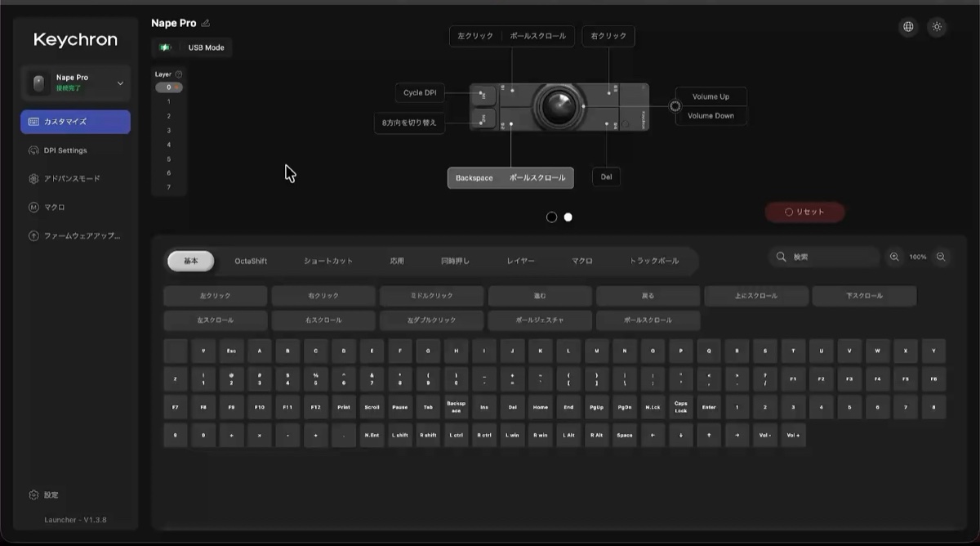Select layer 5
980x546 pixels.
169,159
